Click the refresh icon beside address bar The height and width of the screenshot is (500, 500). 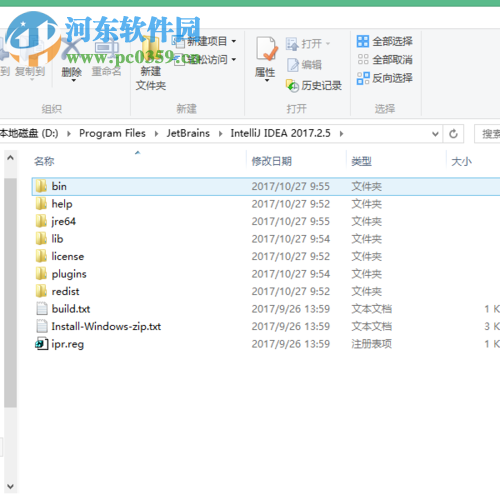(x=453, y=134)
